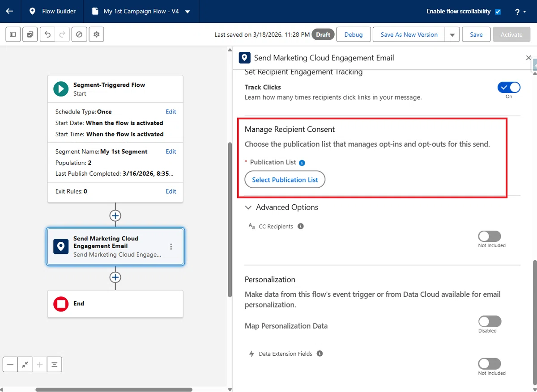Click Publication List info icon
The width and height of the screenshot is (537, 392).
pyautogui.click(x=302, y=163)
